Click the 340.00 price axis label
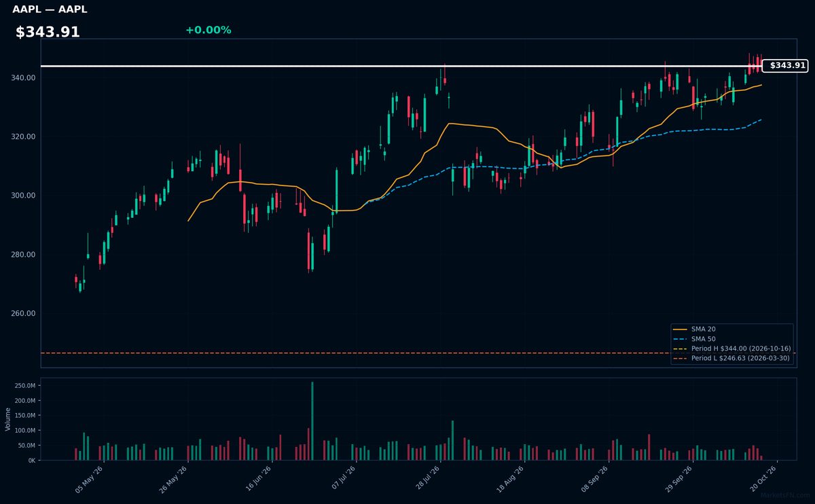Image resolution: width=815 pixels, height=504 pixels. (x=23, y=78)
